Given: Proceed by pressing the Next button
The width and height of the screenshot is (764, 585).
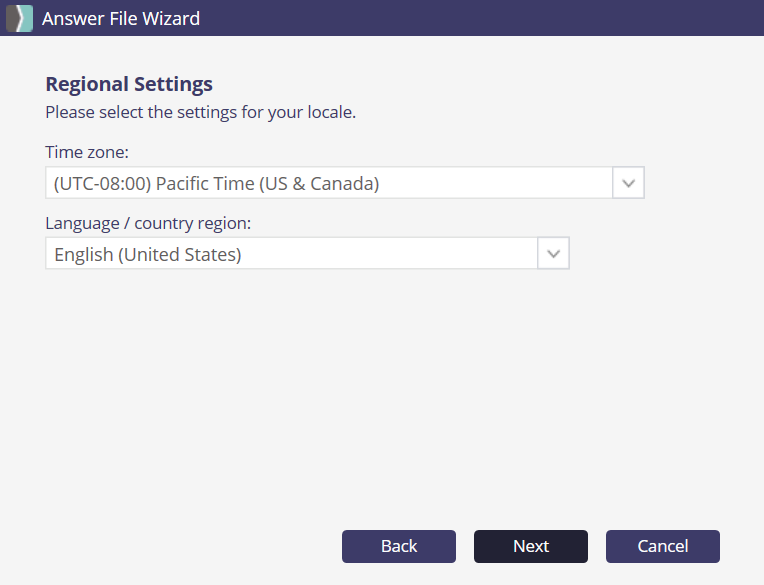Looking at the screenshot, I should point(531,546).
